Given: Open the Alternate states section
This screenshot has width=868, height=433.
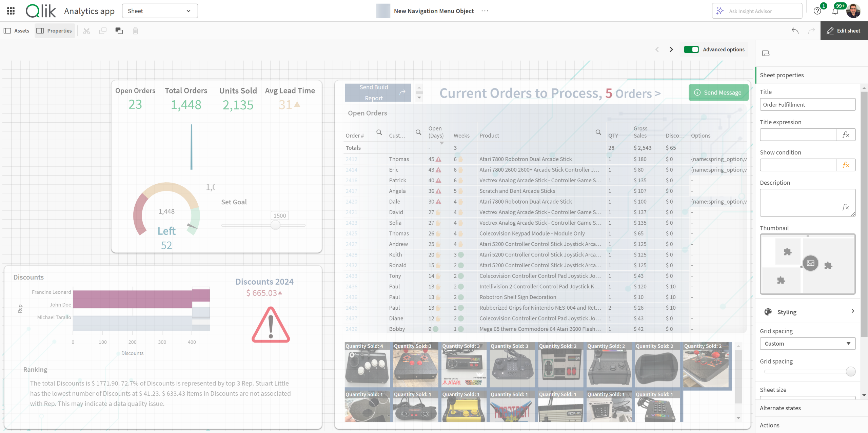Looking at the screenshot, I should 780,408.
